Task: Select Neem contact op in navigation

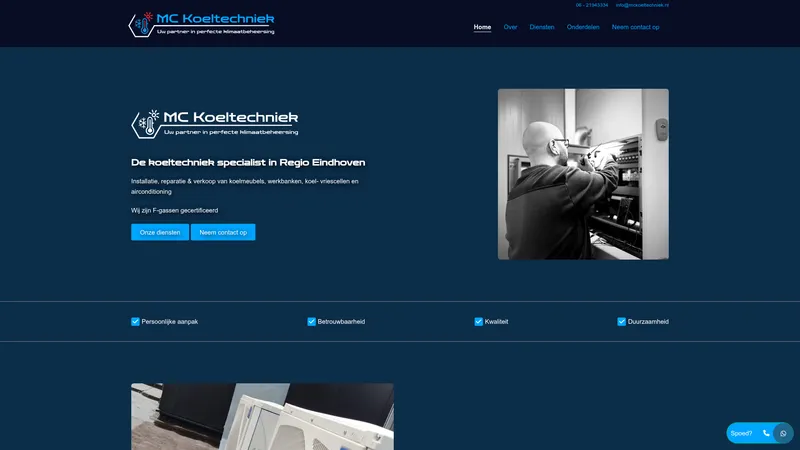Action: point(635,27)
